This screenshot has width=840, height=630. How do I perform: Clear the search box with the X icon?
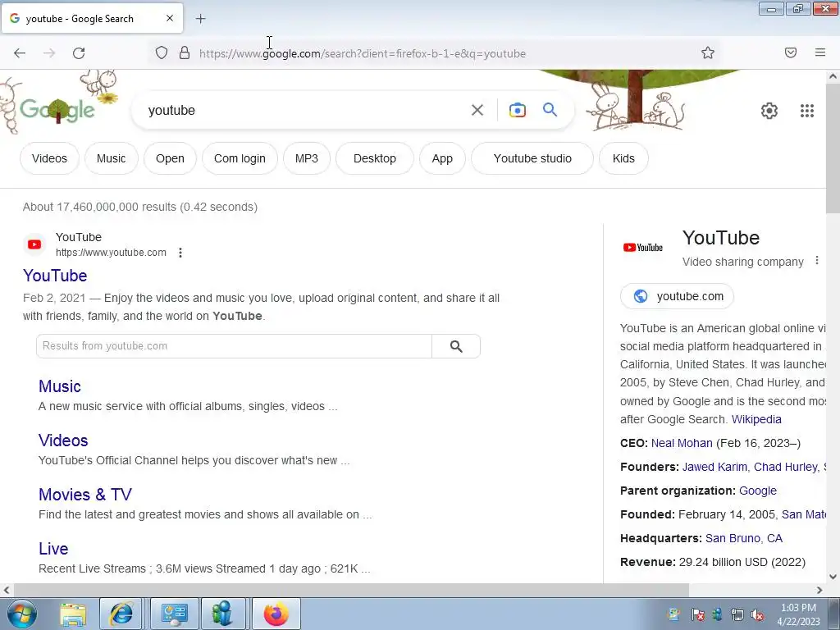click(x=477, y=111)
